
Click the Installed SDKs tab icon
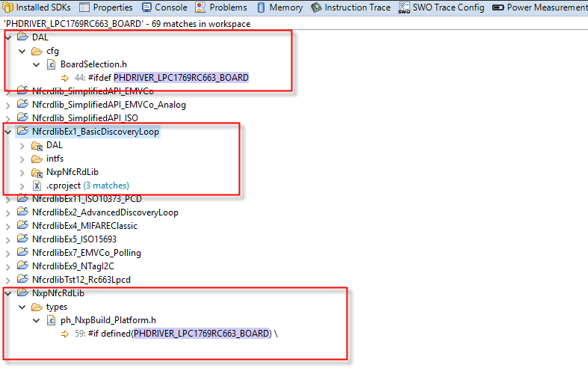7,7
